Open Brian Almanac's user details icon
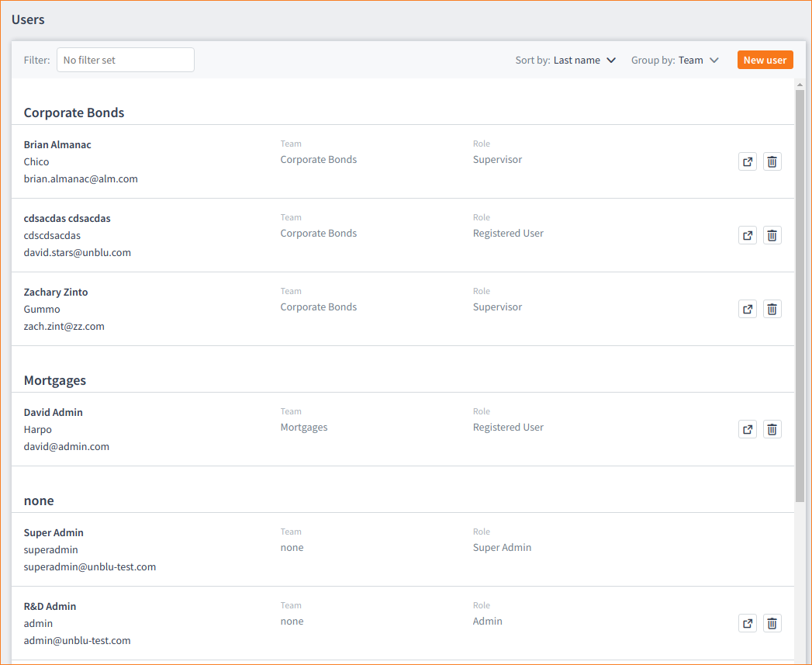Viewport: 812px width, 665px height. (x=747, y=161)
